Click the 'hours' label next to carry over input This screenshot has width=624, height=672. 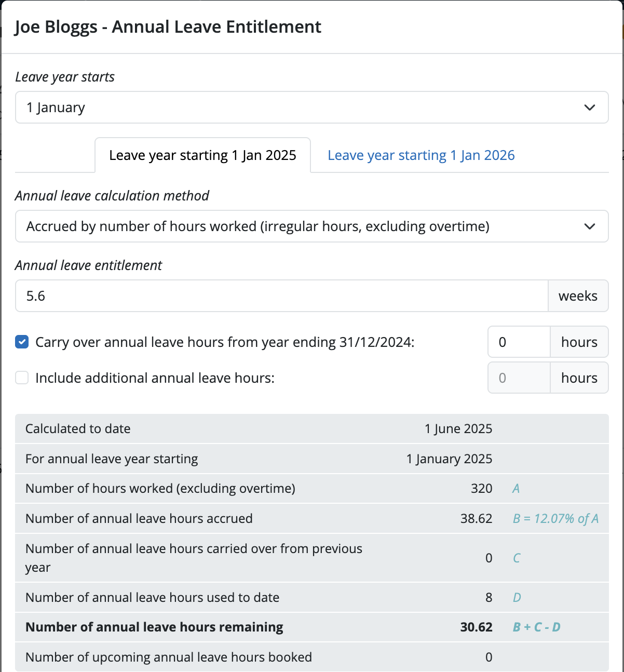579,342
